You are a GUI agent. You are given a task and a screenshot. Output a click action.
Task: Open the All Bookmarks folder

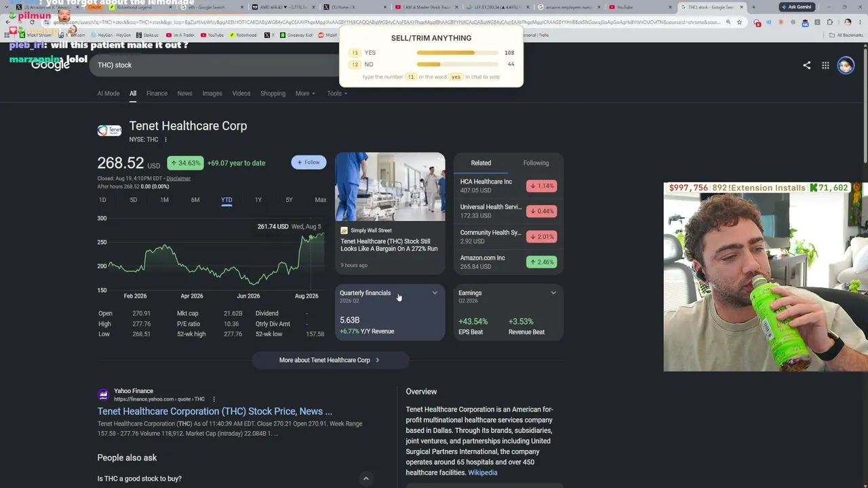click(x=846, y=35)
